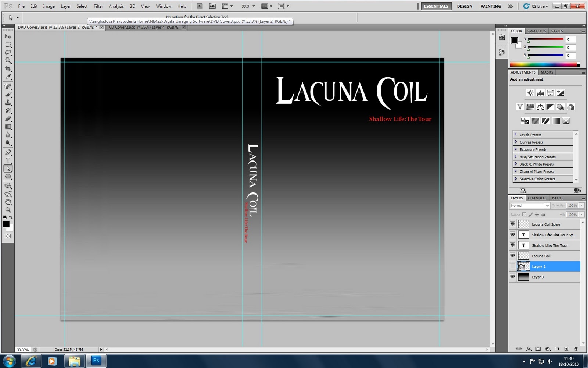Viewport: 588px width, 368px height.
Task: Add a Levels adjustment
Action: tap(540, 93)
